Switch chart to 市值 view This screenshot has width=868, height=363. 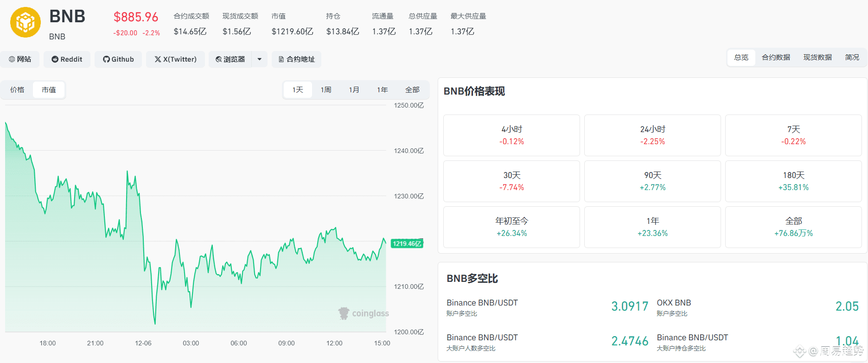[x=49, y=90]
